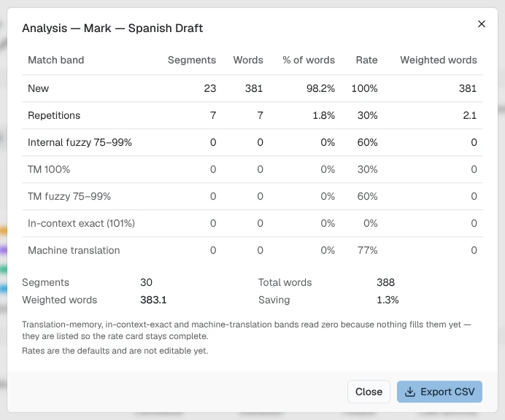Select the 'Repetitions' row label
Viewport: 505px width, 420px height.
(54, 115)
